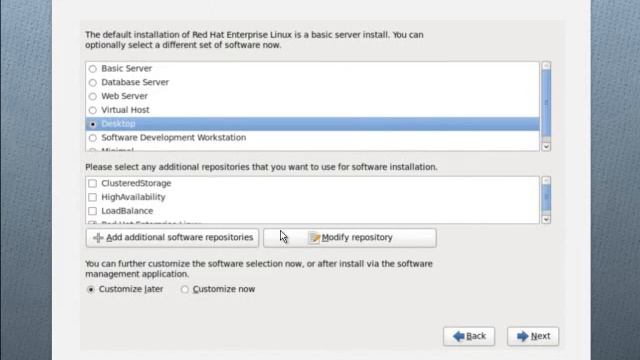Enable the ClusteredStorage repository checkbox
Image resolution: width=640 pixels, height=360 pixels.
coord(93,183)
